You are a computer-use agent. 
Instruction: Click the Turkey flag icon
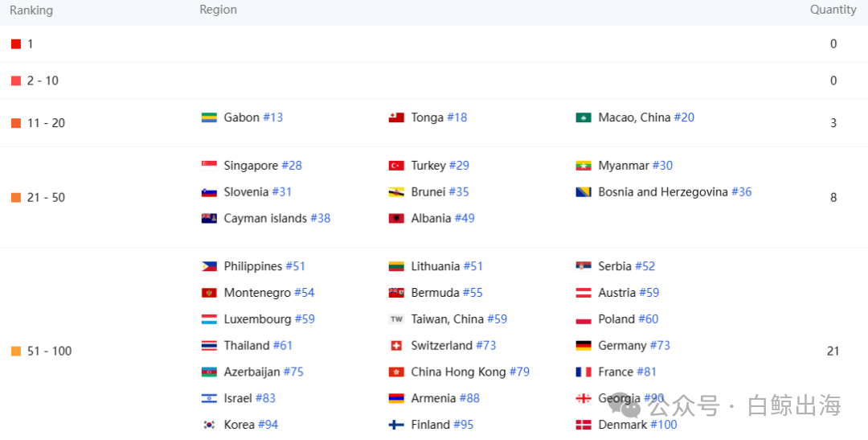(396, 166)
